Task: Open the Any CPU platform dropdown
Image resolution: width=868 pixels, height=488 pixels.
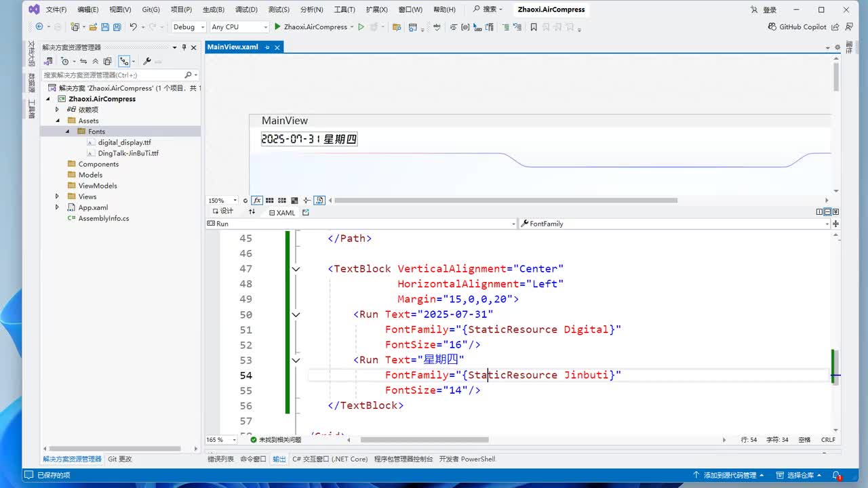Action: click(x=239, y=27)
